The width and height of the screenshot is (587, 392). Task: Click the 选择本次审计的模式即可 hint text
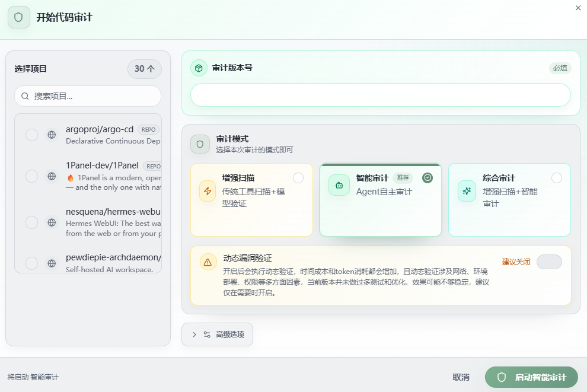254,150
